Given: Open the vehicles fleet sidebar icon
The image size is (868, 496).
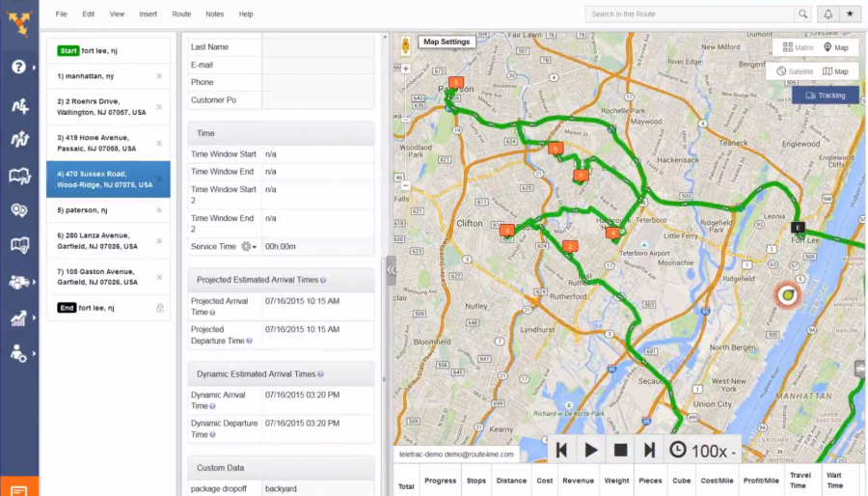Looking at the screenshot, I should pyautogui.click(x=19, y=282).
